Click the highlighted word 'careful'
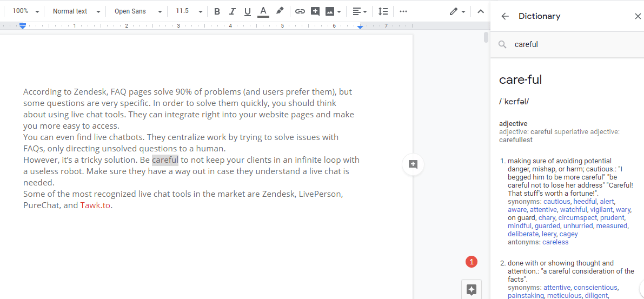The image size is (644, 299). click(x=165, y=160)
